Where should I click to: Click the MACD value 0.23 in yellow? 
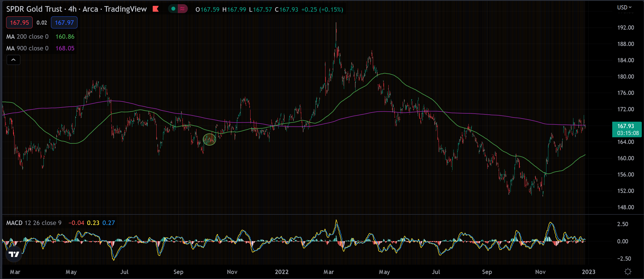click(x=93, y=223)
